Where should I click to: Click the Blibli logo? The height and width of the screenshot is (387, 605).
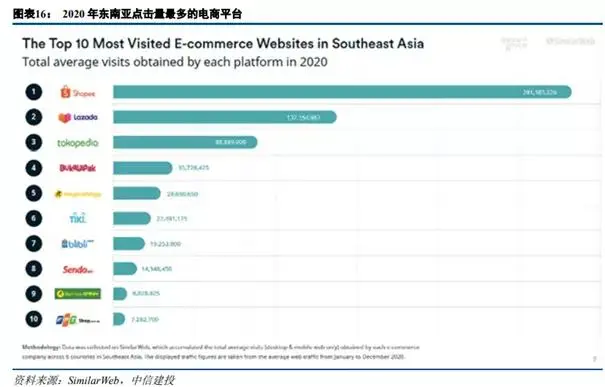(x=78, y=243)
